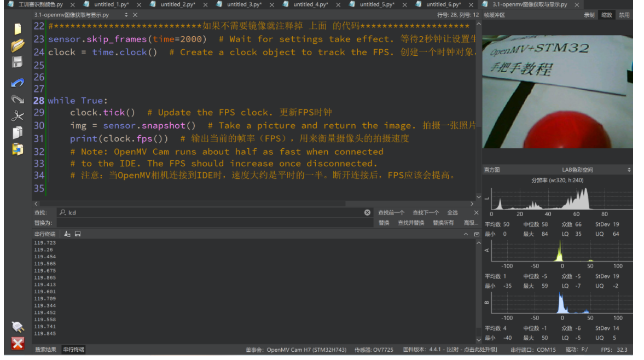Click 查找下一个 find next button
This screenshot has height=360, width=644.
(x=426, y=212)
